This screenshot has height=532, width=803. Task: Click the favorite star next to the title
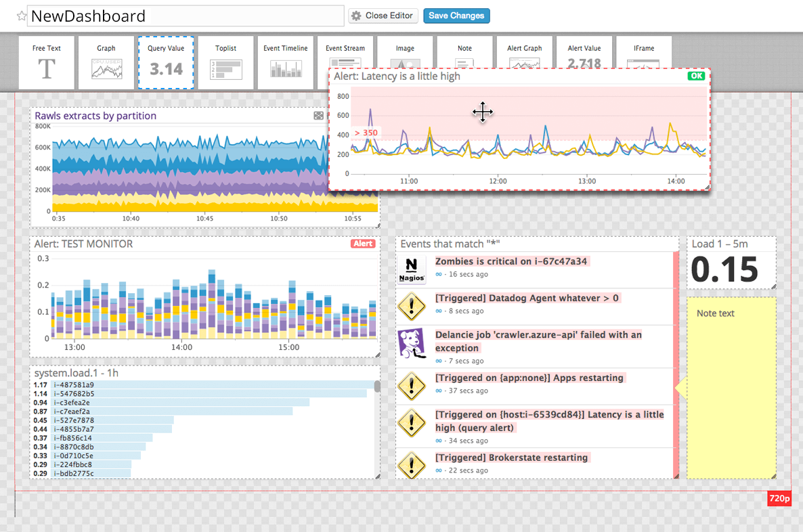click(x=21, y=15)
